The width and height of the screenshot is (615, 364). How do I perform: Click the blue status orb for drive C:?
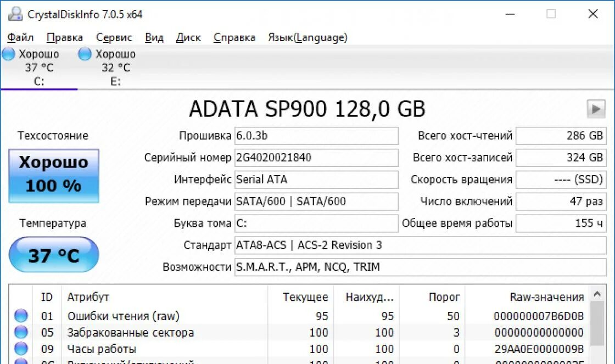[8, 54]
